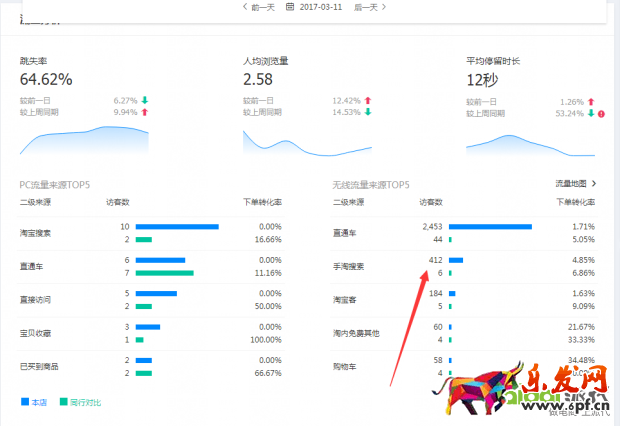The width and height of the screenshot is (620, 426).
Task: Click the red alert icon beside 53.24%
Action: 602,113
